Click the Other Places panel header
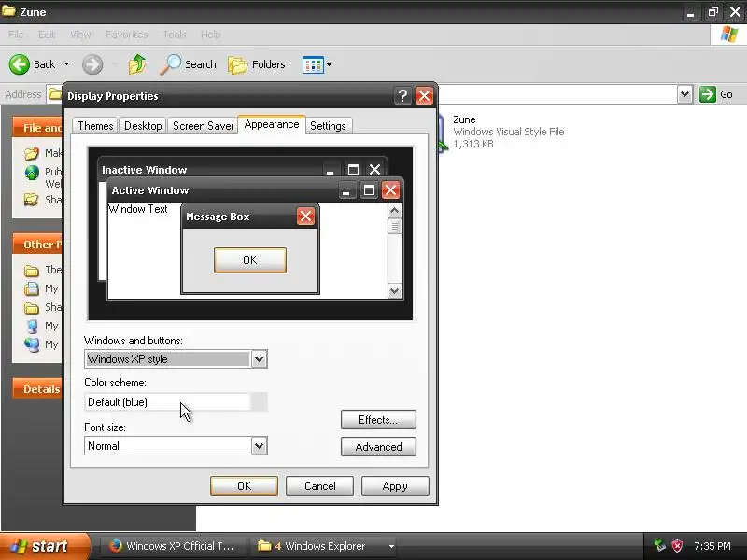This screenshot has width=747, height=560. (x=37, y=245)
